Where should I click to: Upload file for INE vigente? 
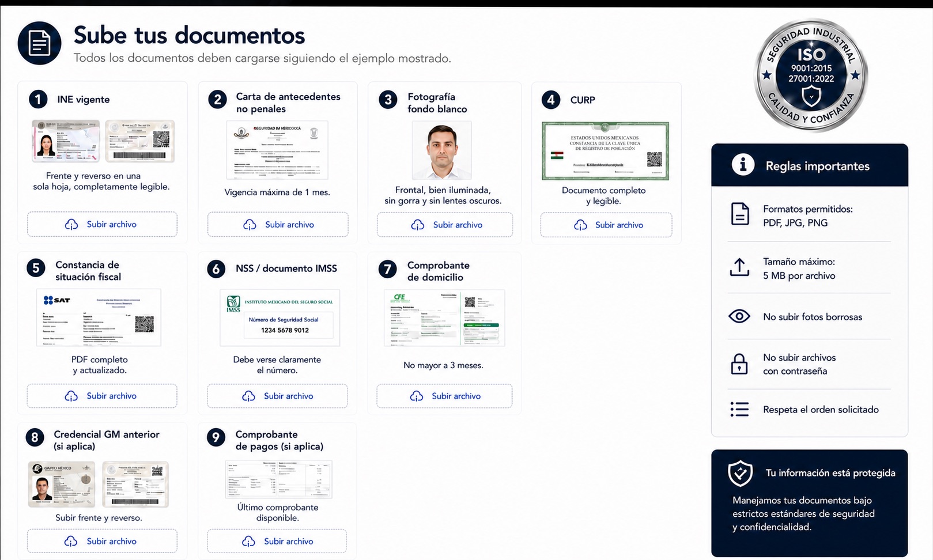point(102,224)
